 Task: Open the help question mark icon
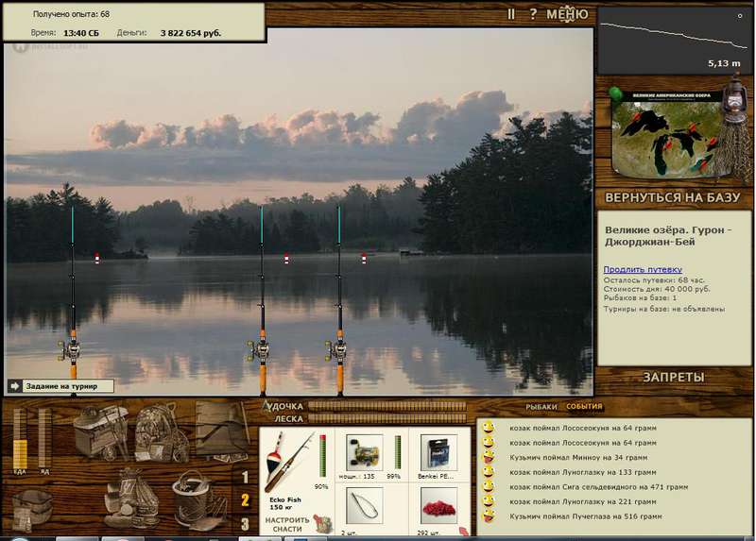[533, 14]
